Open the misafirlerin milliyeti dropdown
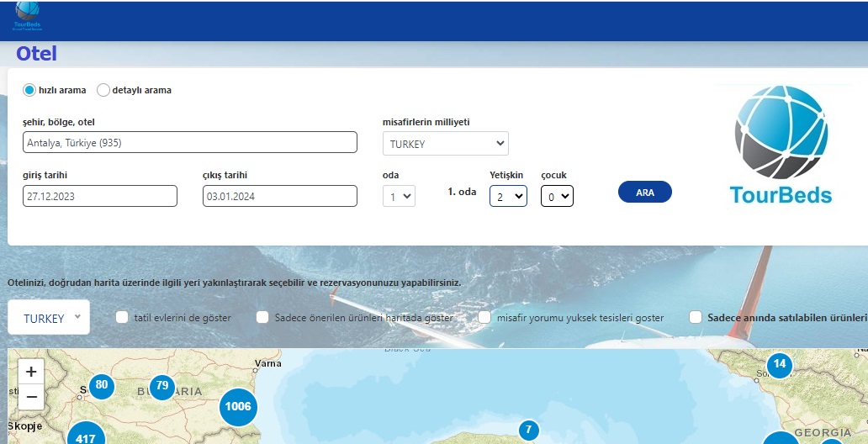 point(446,144)
